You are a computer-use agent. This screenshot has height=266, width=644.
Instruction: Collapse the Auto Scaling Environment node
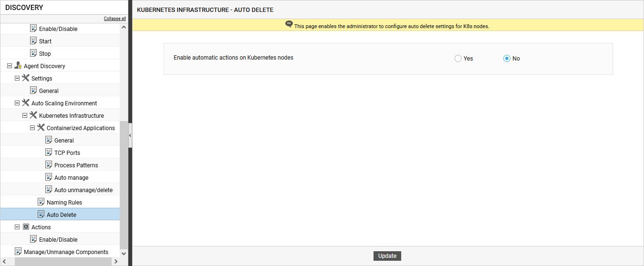click(x=17, y=103)
